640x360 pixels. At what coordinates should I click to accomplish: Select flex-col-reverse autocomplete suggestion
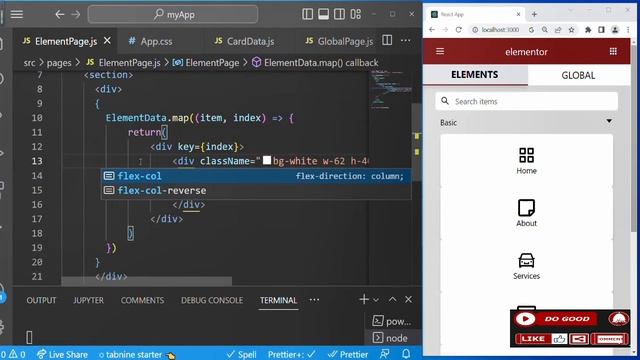256,191
